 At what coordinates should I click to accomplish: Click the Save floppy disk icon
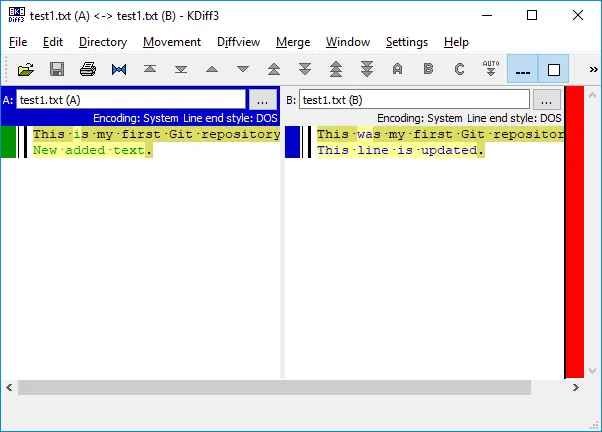tap(57, 70)
